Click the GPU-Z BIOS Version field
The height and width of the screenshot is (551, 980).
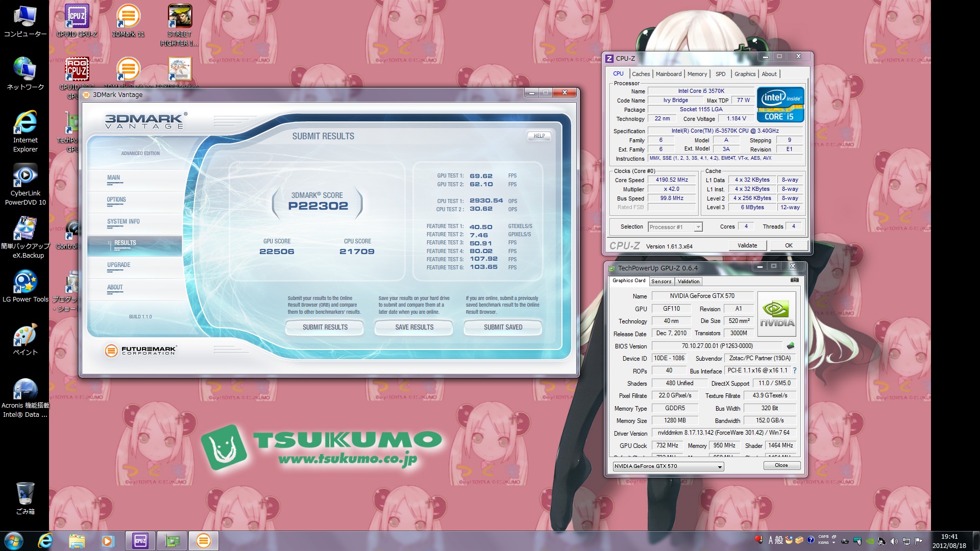point(717,346)
